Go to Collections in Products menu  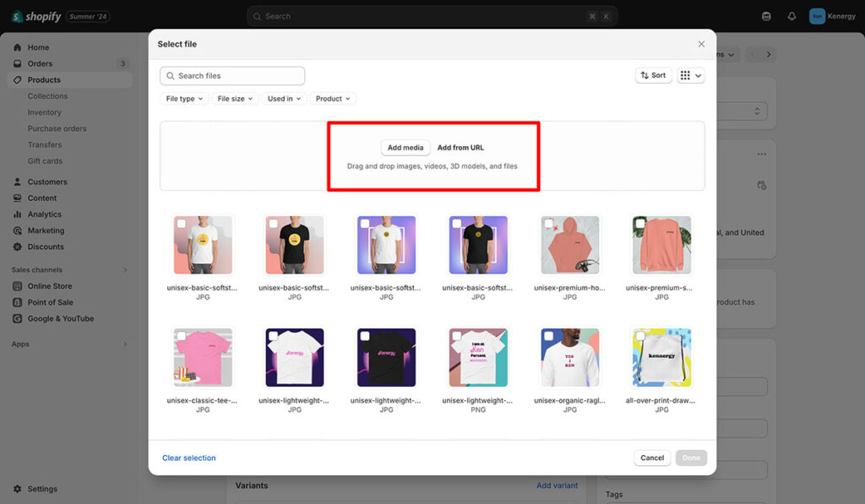(x=47, y=96)
